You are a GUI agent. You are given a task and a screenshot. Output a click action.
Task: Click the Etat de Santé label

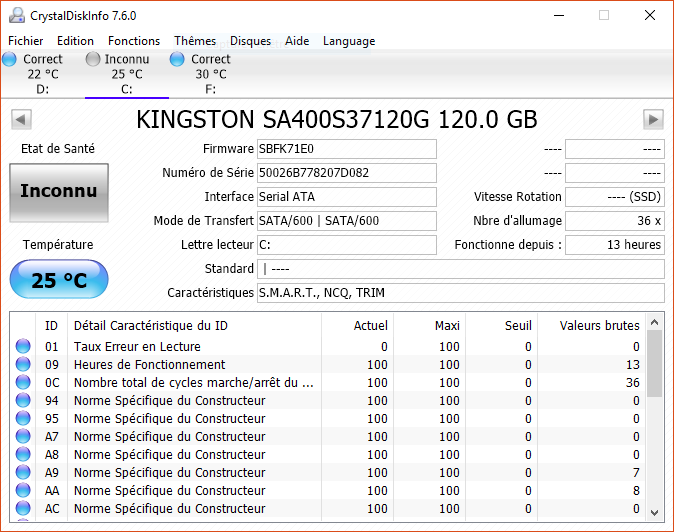point(58,149)
